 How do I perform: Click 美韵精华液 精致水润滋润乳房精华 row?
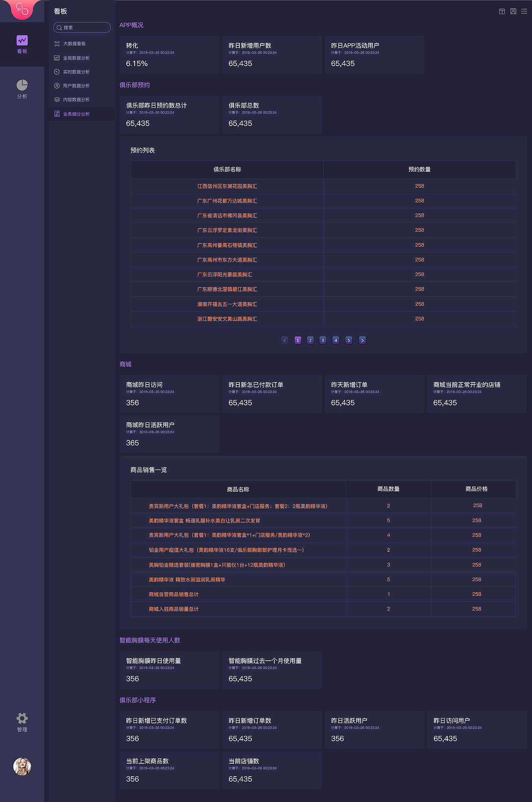(x=323, y=580)
